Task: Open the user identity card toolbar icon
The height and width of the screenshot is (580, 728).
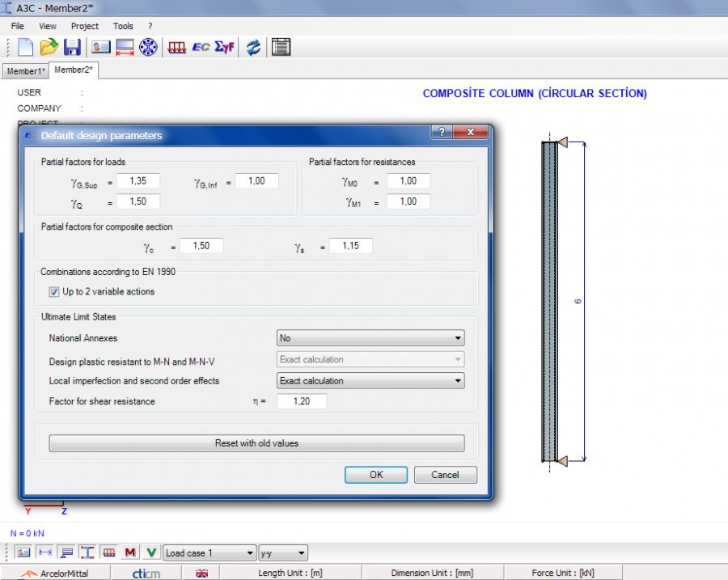Action: tap(101, 47)
